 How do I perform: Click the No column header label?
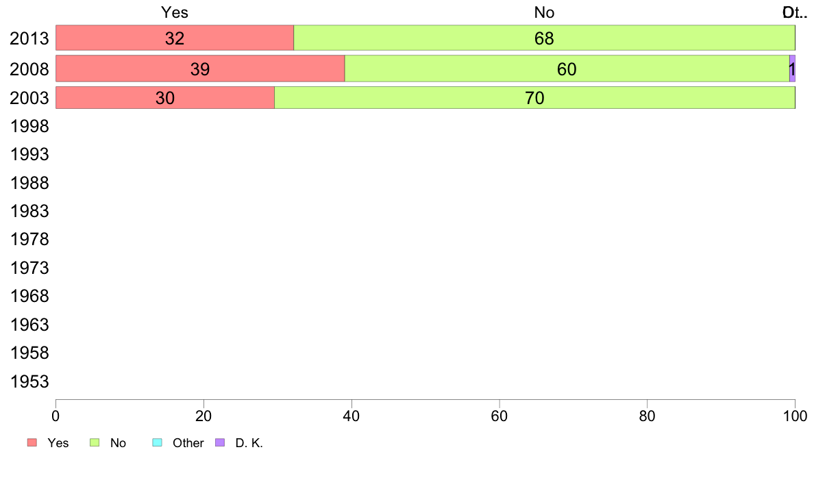tap(544, 12)
